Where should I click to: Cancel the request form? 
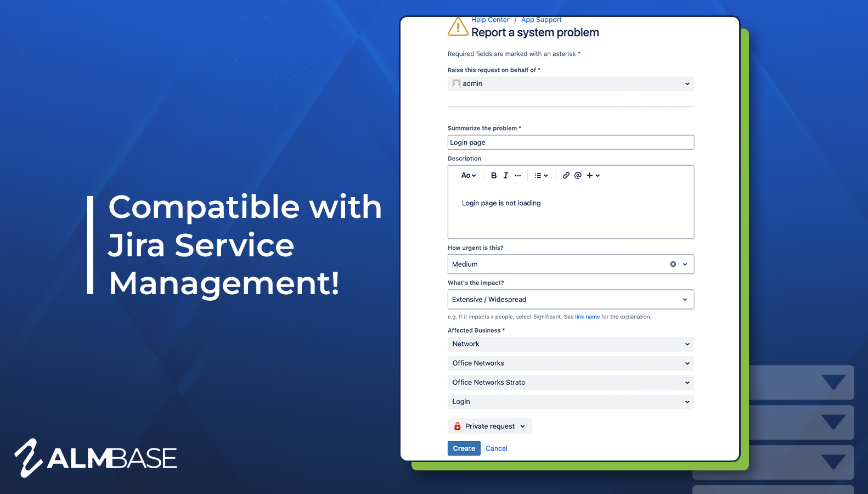click(497, 448)
